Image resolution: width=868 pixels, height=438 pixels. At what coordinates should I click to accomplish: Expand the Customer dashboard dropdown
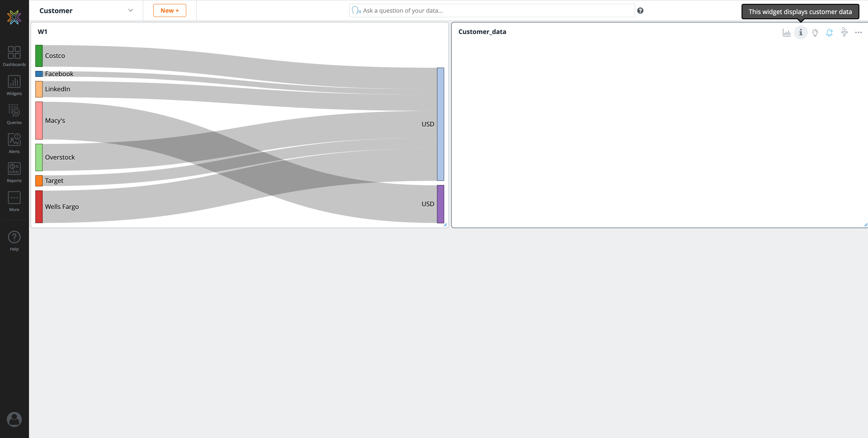(x=130, y=10)
